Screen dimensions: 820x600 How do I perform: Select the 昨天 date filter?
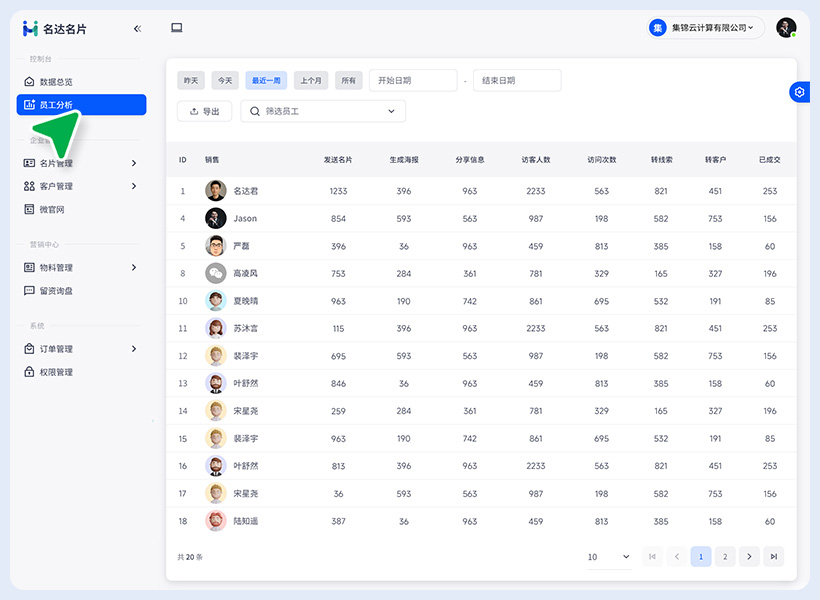[191, 81]
